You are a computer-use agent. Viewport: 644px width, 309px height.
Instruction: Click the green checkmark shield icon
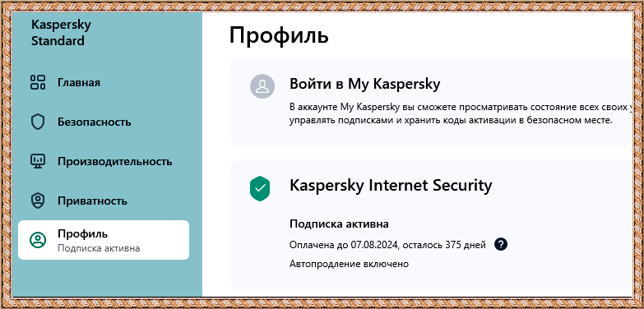tap(260, 188)
